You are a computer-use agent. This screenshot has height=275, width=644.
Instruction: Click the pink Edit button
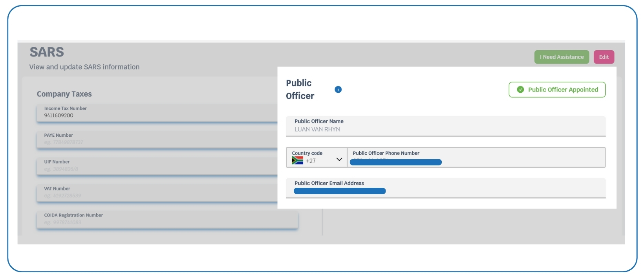click(x=604, y=57)
